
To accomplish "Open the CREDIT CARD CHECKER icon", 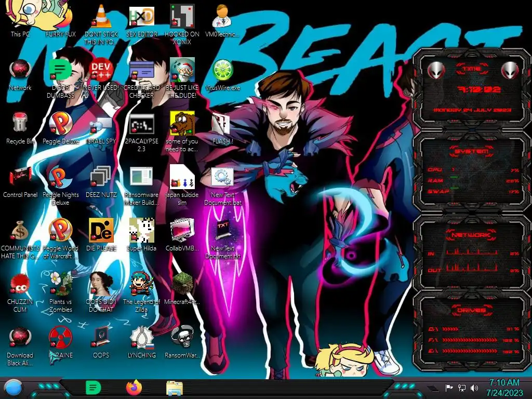I will pyautogui.click(x=141, y=78).
